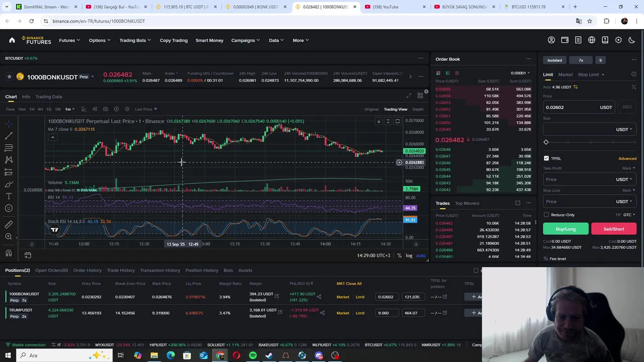Close the 1000BONKUSDT position at Market
This screenshot has height=362, width=644.
tap(343, 297)
